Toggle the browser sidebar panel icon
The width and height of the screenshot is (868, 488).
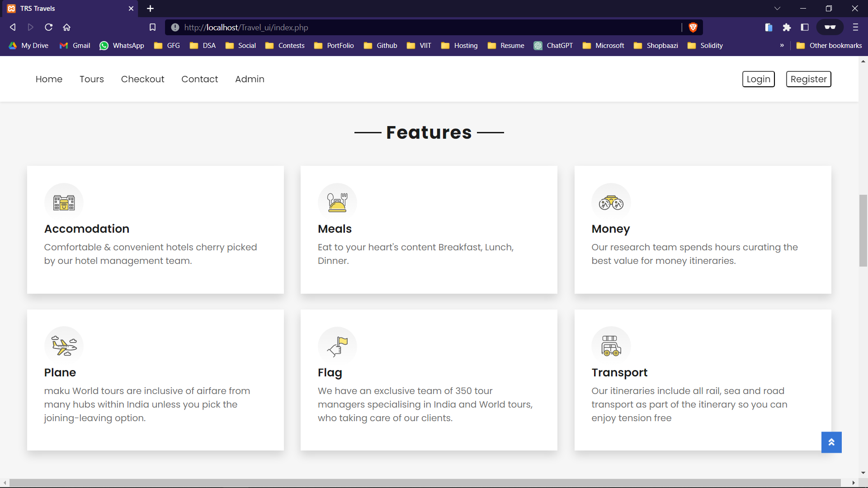[x=805, y=27]
